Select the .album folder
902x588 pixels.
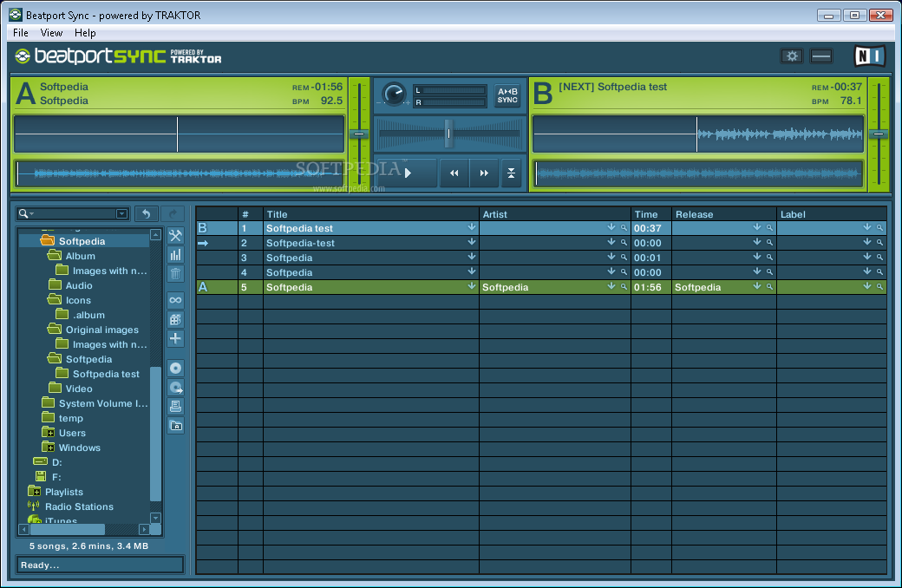(x=88, y=316)
